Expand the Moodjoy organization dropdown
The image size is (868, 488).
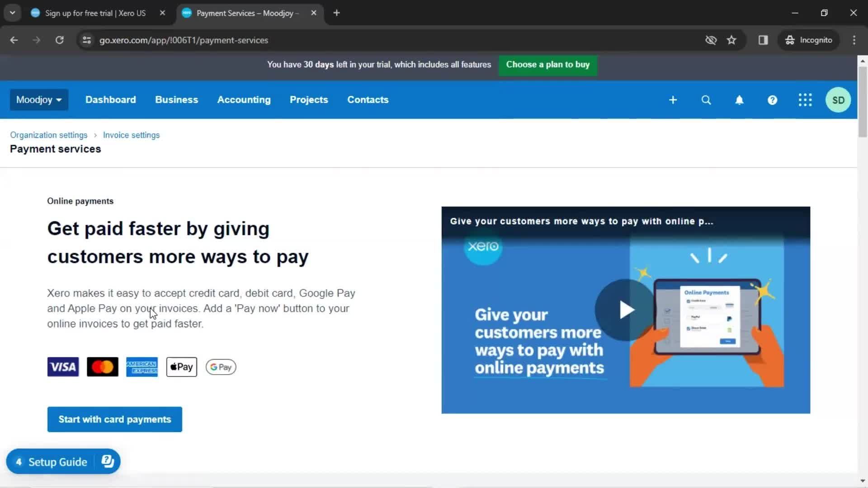[x=39, y=100]
